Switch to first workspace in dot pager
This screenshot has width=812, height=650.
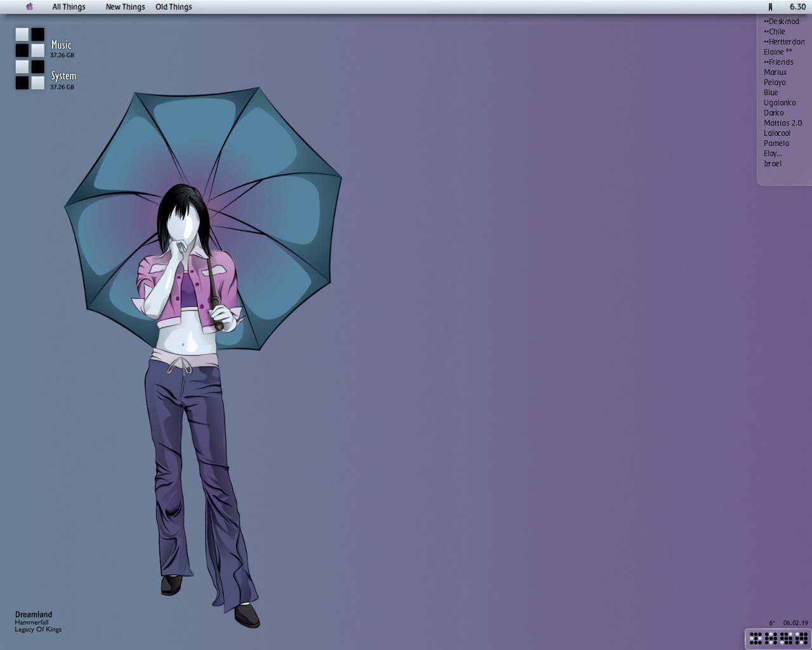[756, 638]
